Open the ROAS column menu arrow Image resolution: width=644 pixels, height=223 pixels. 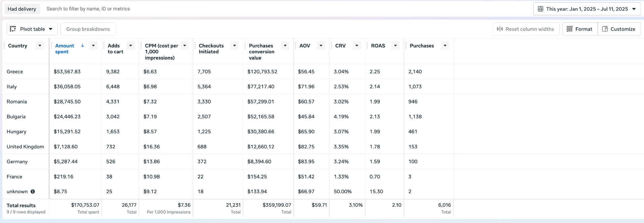point(396,46)
